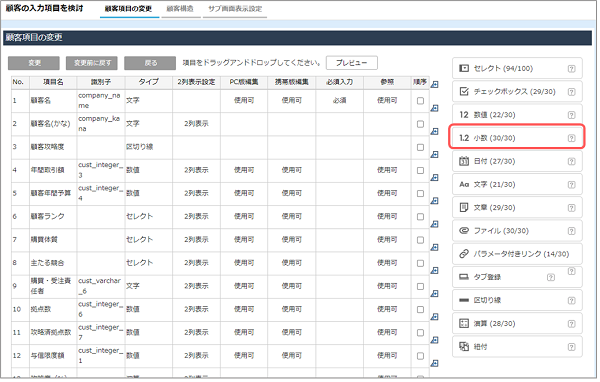Click the ファイル paperclip icon

coord(464,231)
